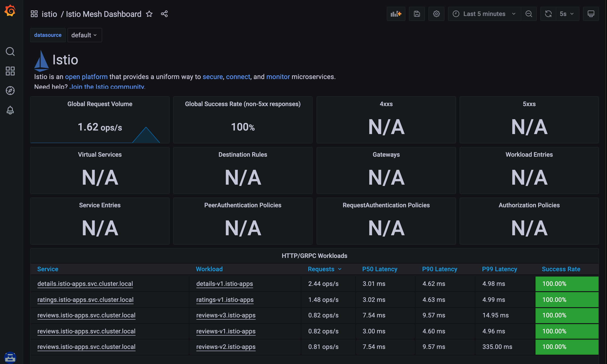Open the Dashboards section in the sidebar
607x364 pixels.
[x=10, y=71]
